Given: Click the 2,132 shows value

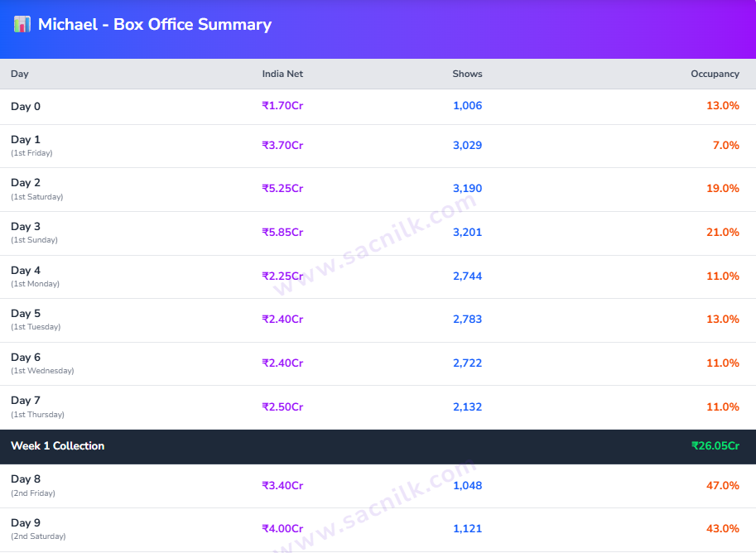Looking at the screenshot, I should tap(467, 407).
